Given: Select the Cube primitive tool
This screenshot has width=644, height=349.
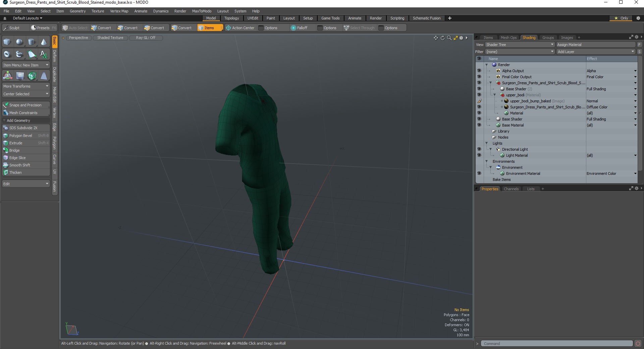Looking at the screenshot, I should point(7,42).
